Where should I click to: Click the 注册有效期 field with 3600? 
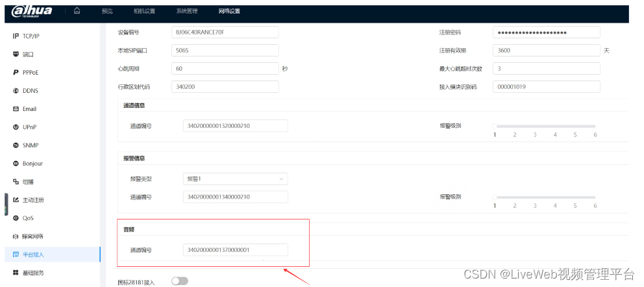coord(547,51)
